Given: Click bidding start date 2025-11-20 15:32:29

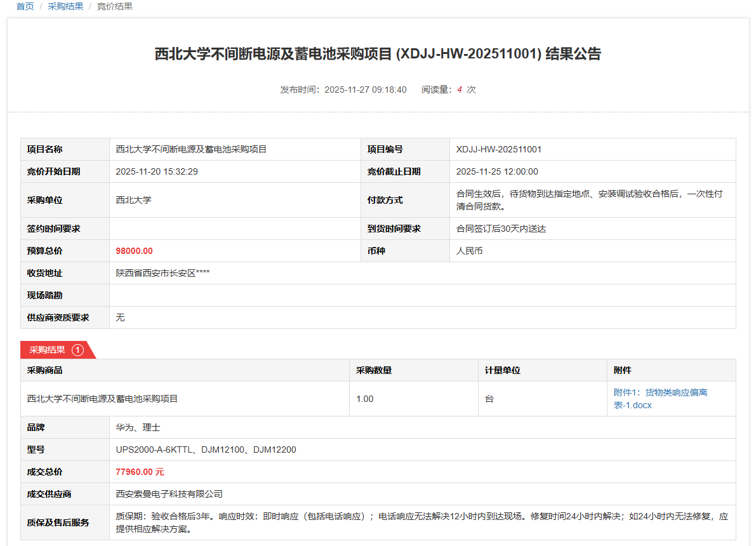Looking at the screenshot, I should 157,171.
